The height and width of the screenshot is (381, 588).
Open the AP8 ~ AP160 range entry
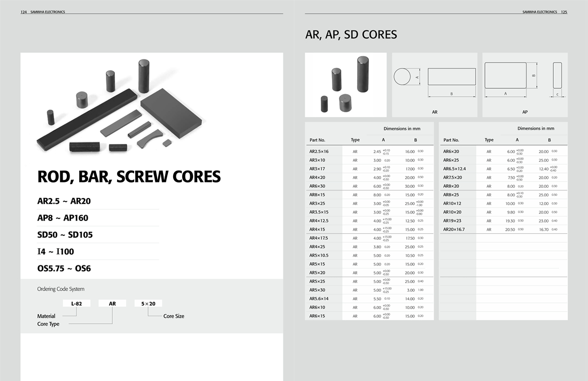[x=63, y=218]
